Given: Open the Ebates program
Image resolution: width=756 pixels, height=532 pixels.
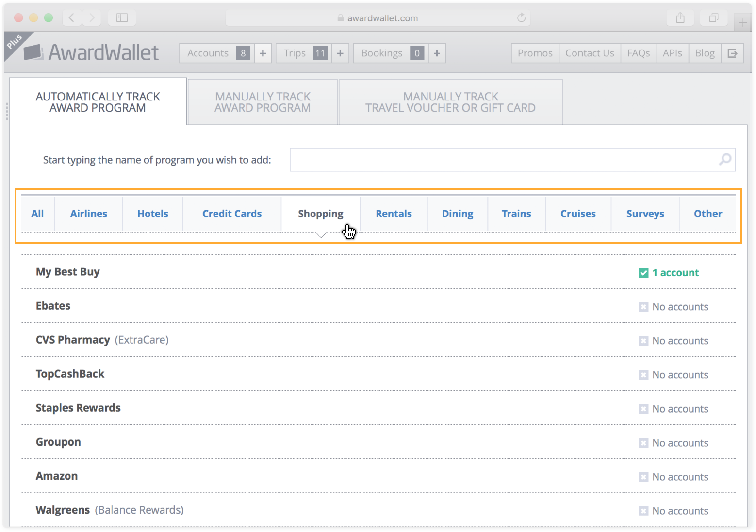Looking at the screenshot, I should pyautogui.click(x=53, y=306).
